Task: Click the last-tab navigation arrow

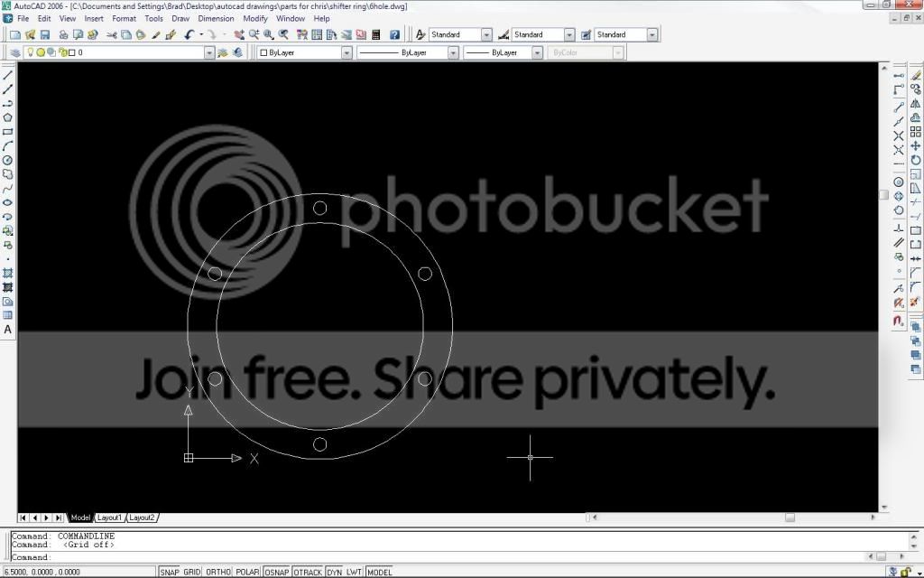Action: tap(59, 517)
